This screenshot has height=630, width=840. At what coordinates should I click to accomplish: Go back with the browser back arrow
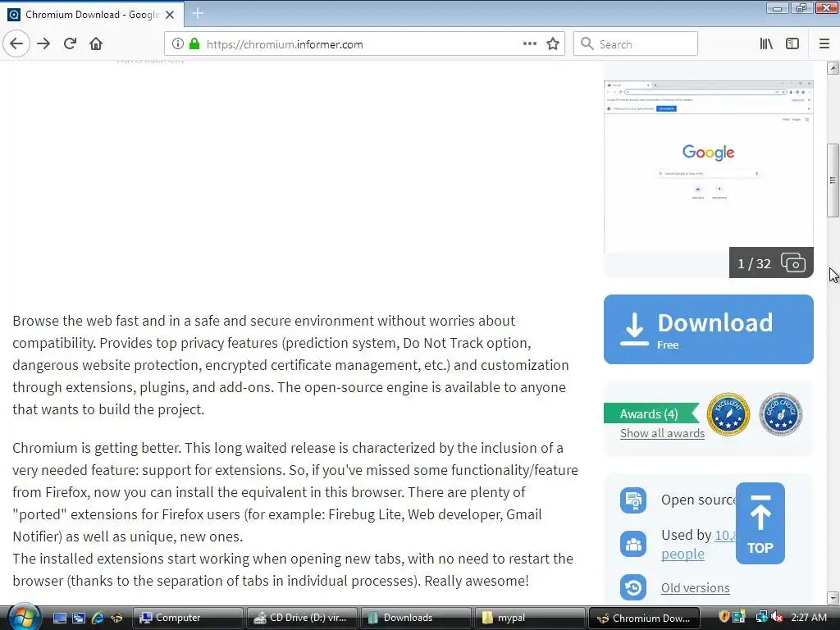pyautogui.click(x=16, y=43)
